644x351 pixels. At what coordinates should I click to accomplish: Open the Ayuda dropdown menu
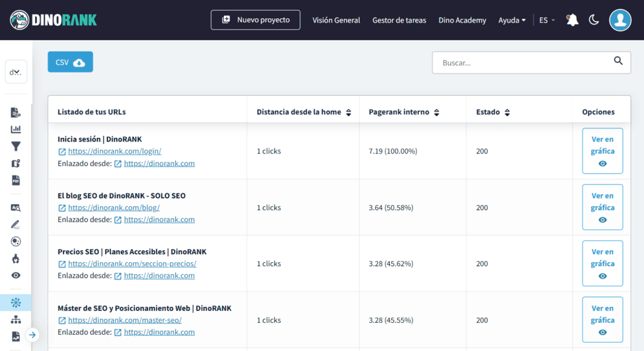point(512,20)
